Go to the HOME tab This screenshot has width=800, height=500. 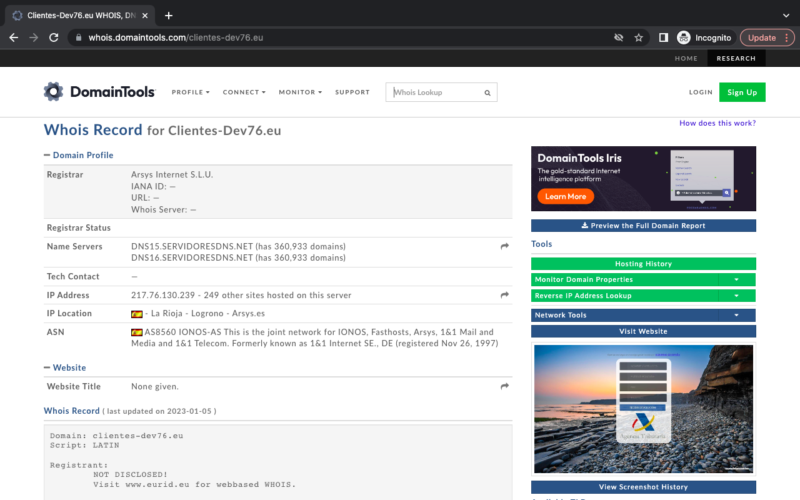[686, 59]
